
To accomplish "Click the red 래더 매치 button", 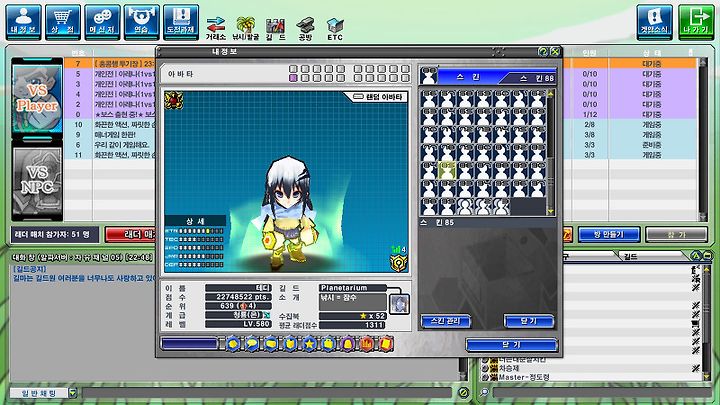I will pos(130,235).
